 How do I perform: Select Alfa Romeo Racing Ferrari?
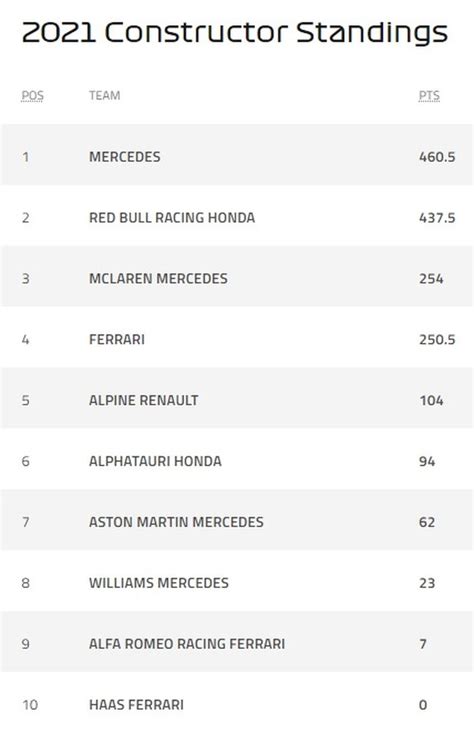(187, 643)
